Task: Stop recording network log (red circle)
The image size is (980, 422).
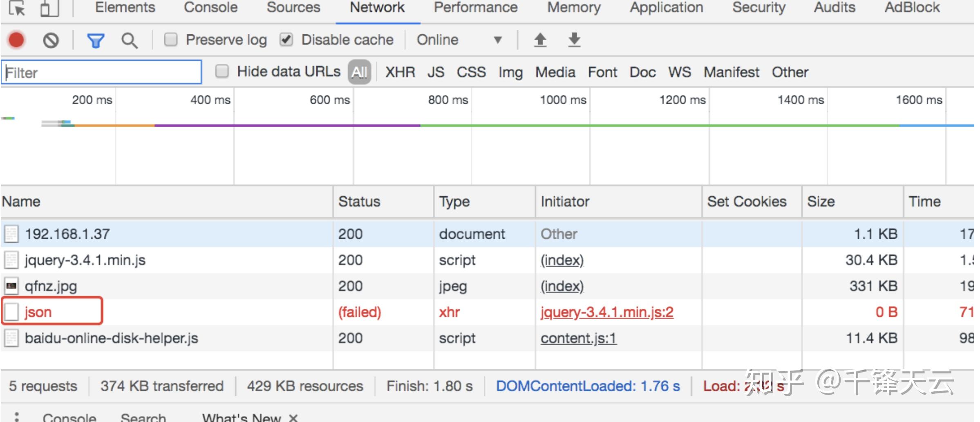Action: [16, 40]
